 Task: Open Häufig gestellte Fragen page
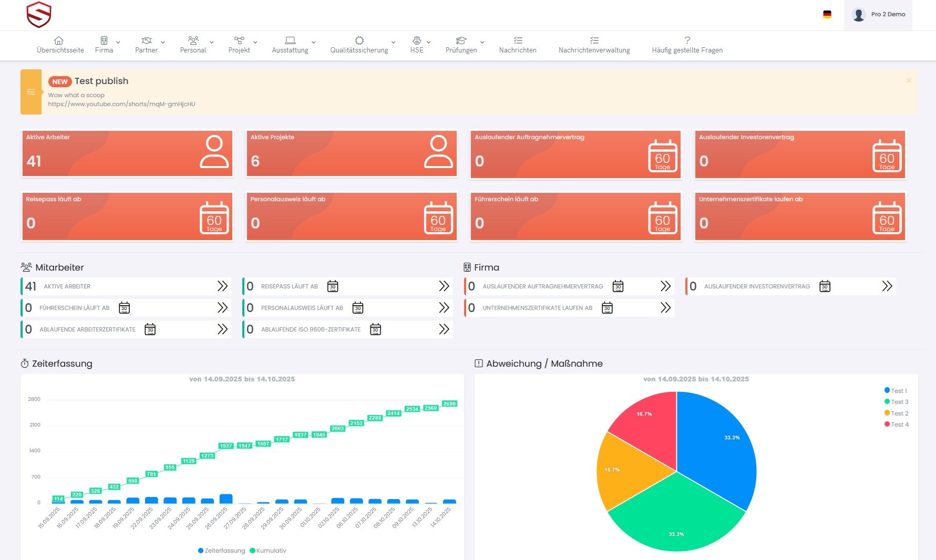(686, 45)
